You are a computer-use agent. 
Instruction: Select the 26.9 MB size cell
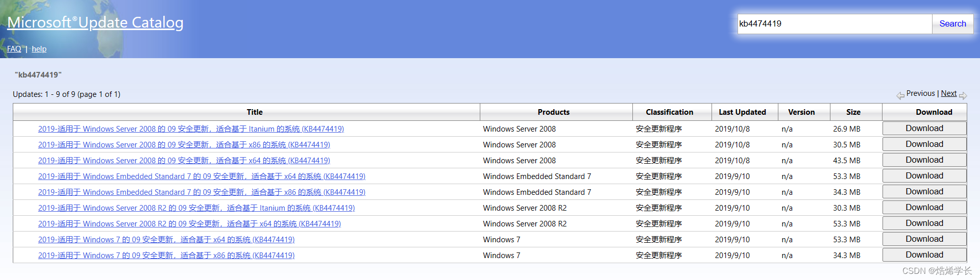pyautogui.click(x=847, y=129)
